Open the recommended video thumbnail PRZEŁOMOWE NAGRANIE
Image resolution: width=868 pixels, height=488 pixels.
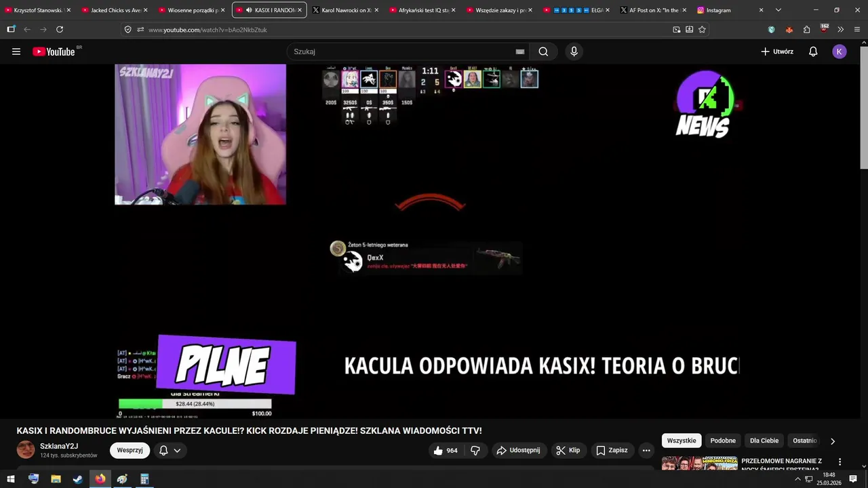click(x=699, y=464)
